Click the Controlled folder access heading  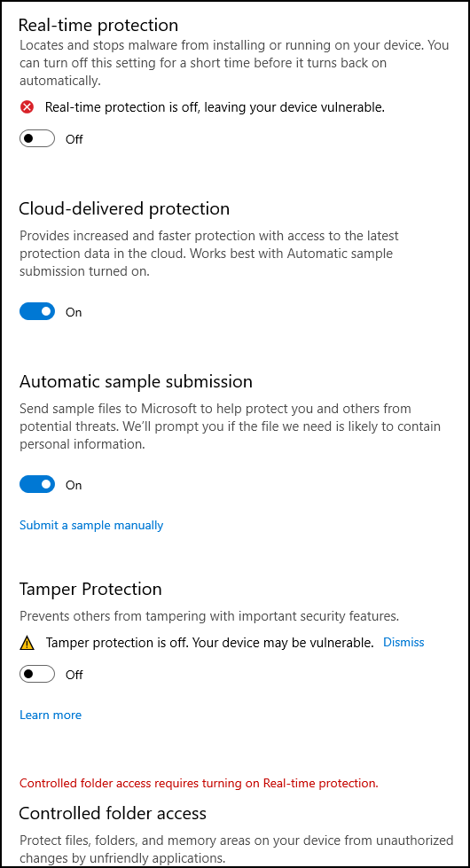(113, 813)
